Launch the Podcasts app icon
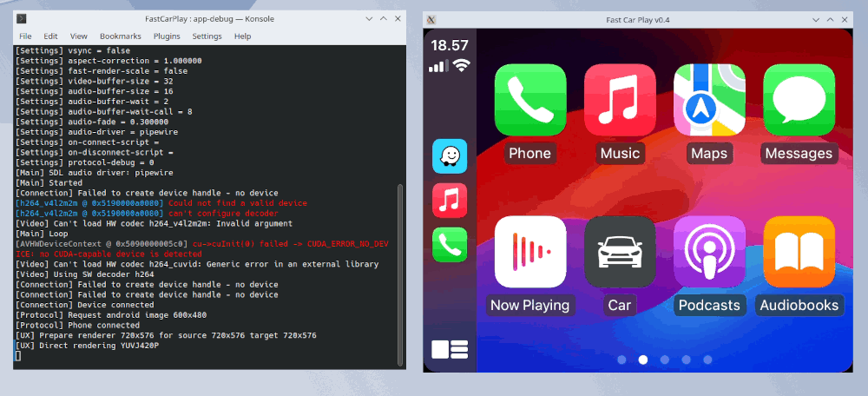The width and height of the screenshot is (868, 396). (710, 252)
